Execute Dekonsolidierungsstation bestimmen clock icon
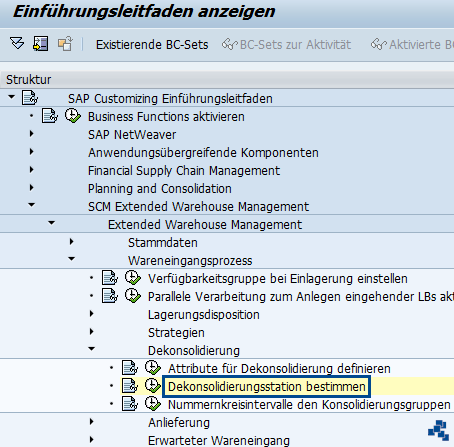 click(153, 386)
